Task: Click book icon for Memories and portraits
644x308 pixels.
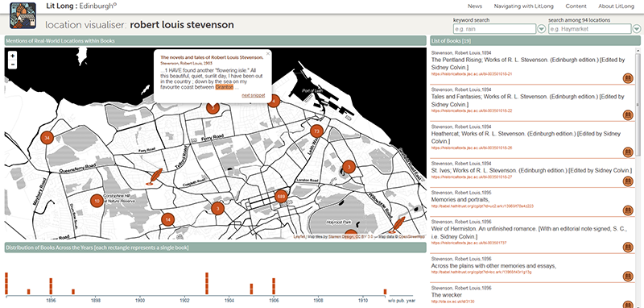Action: coord(628,211)
